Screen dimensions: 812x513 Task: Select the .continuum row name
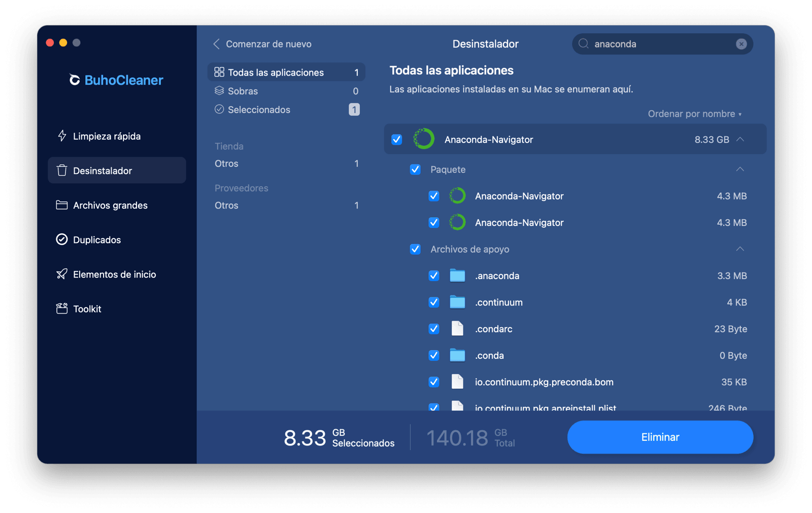point(498,302)
